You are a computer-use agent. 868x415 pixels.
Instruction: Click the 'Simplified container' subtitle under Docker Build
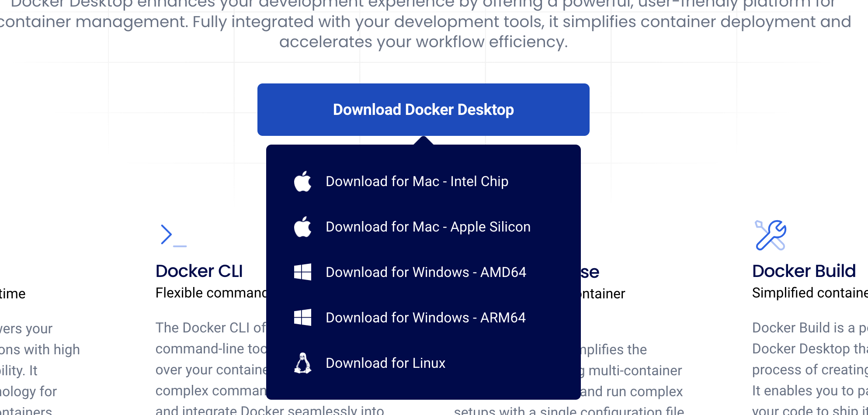coord(809,293)
